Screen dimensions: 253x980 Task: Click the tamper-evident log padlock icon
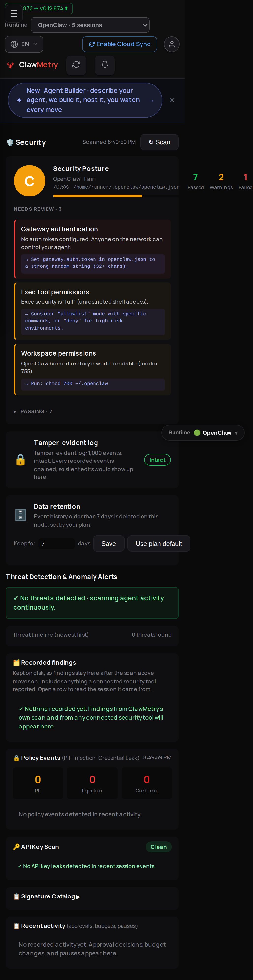21,460
